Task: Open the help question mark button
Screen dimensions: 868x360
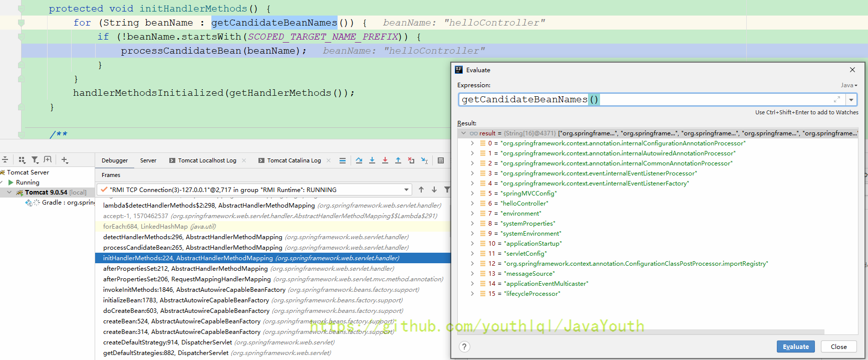Action: [464, 346]
